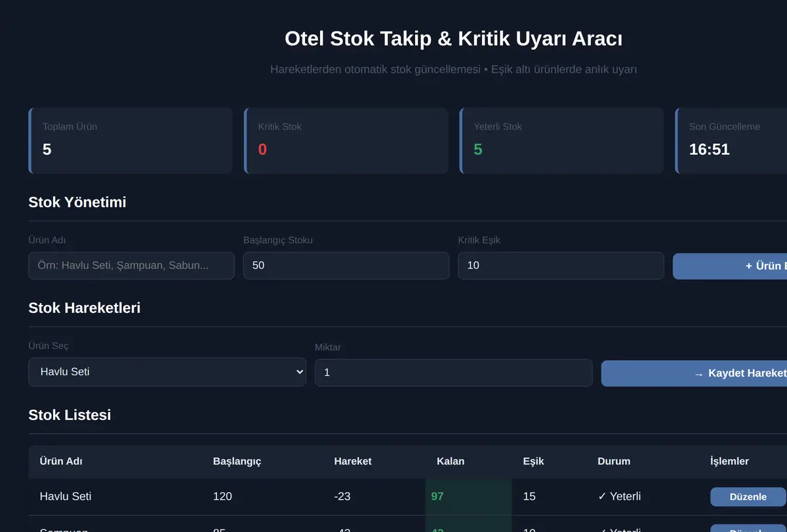
Task: Click the Stok Hareketleri heading
Action: (85, 308)
